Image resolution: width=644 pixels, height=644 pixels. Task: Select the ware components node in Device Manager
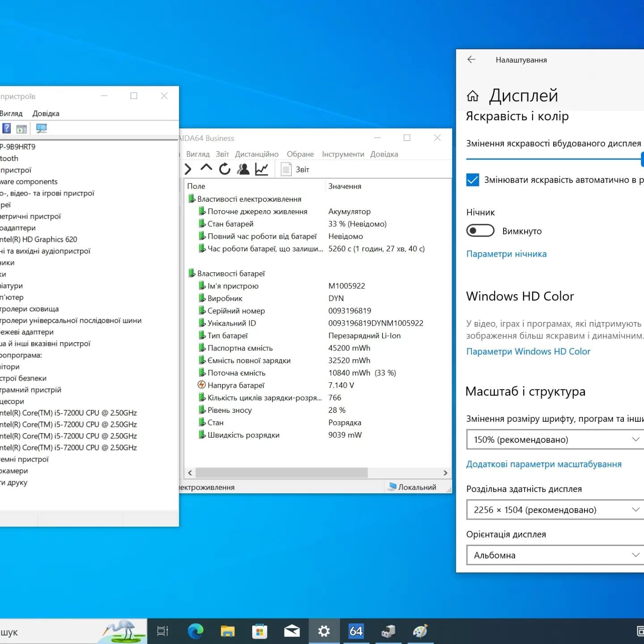tap(29, 182)
